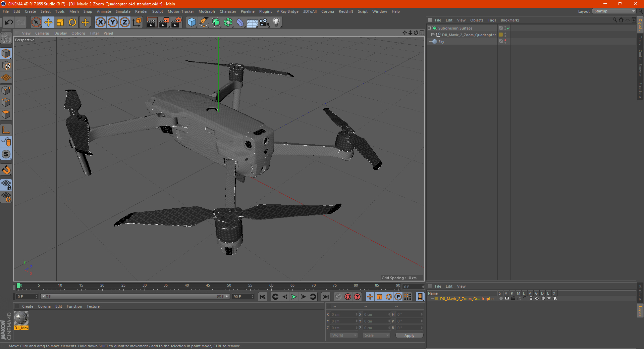Open material manager Create menu
This screenshot has width=644, height=349.
28,306
